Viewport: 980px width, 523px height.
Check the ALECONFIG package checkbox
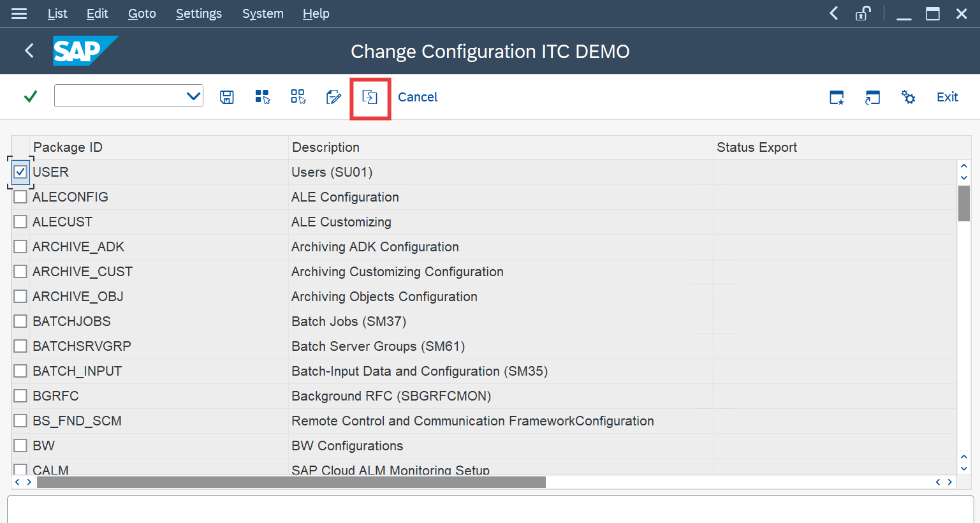click(x=20, y=197)
